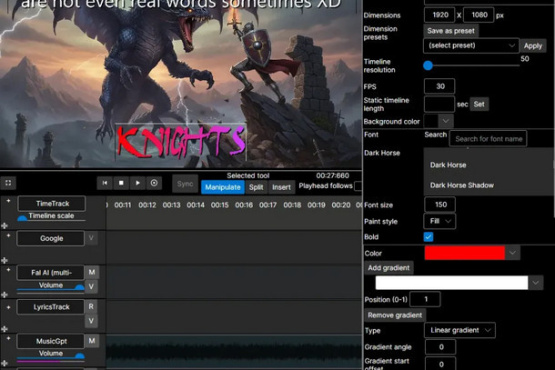Click the small plus icon on Google track
The width and height of the screenshot is (555, 370).
point(8,235)
